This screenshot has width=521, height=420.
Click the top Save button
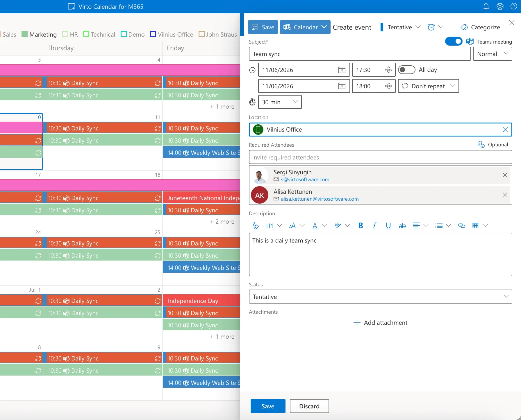click(263, 27)
